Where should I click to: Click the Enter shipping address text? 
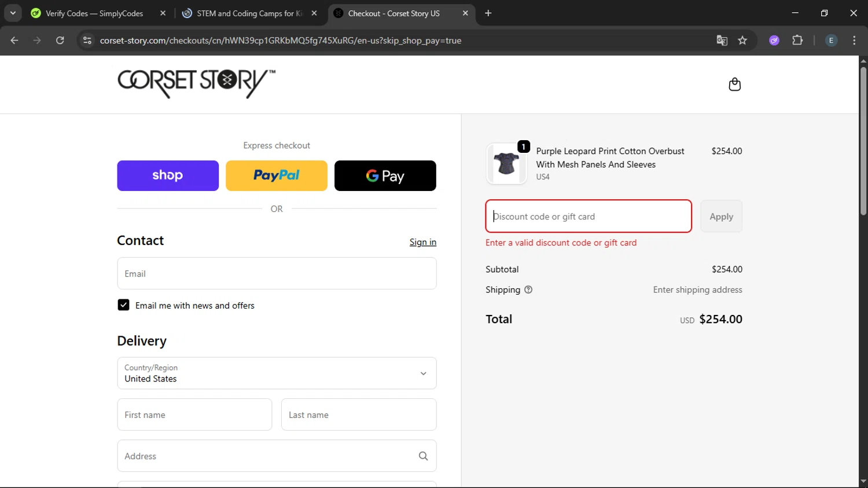pos(698,289)
